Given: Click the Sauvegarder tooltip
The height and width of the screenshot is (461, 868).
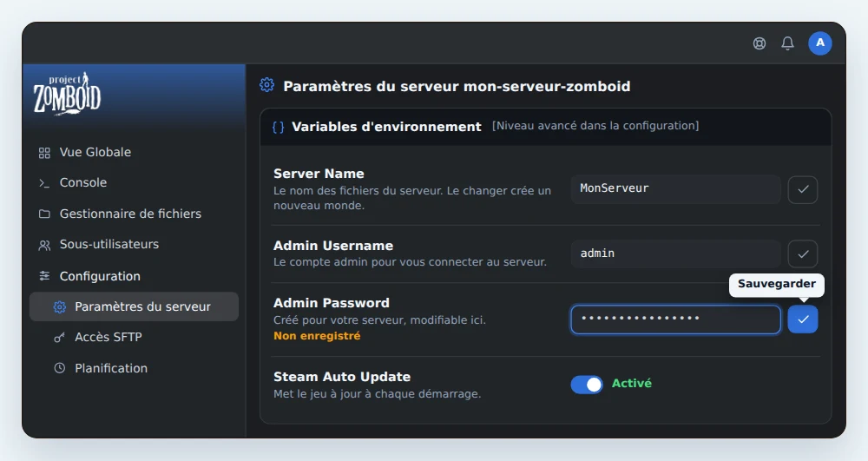Looking at the screenshot, I should click(x=777, y=285).
